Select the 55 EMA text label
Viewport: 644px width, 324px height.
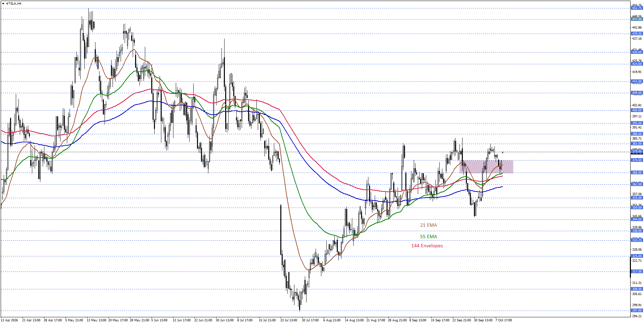(429, 237)
